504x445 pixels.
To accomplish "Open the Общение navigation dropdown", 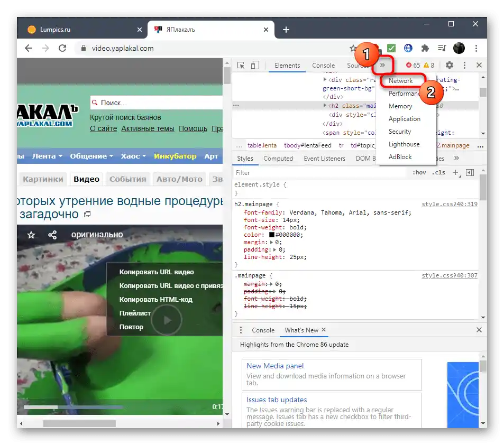I will 91,156.
